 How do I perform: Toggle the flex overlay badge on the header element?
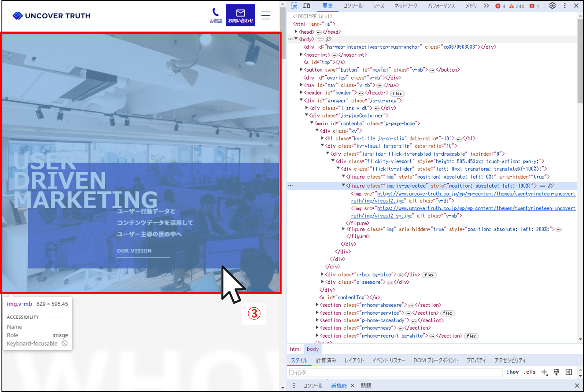397,93
